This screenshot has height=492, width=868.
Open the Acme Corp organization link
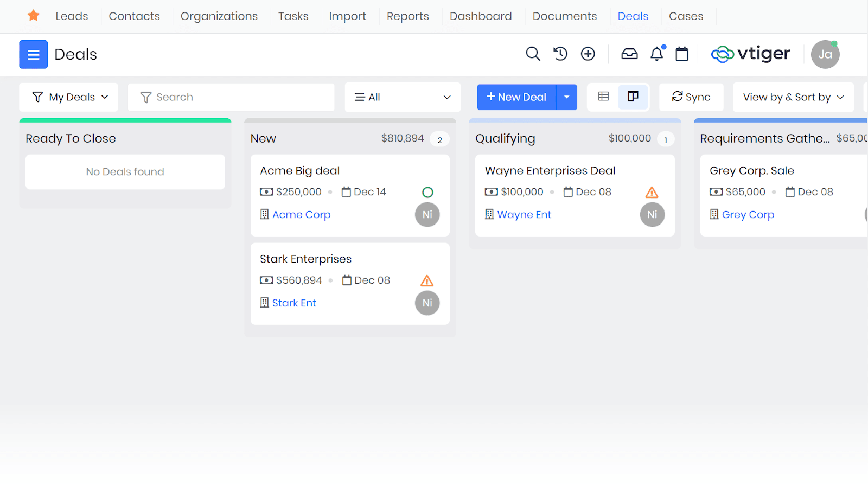point(301,214)
